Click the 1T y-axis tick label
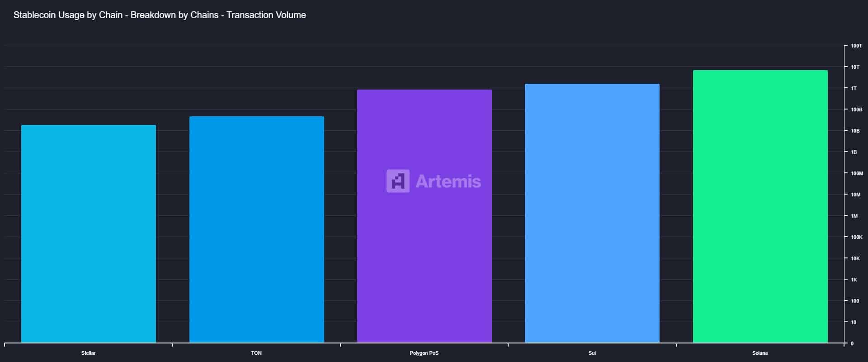The height and width of the screenshot is (362, 868). pyautogui.click(x=854, y=88)
